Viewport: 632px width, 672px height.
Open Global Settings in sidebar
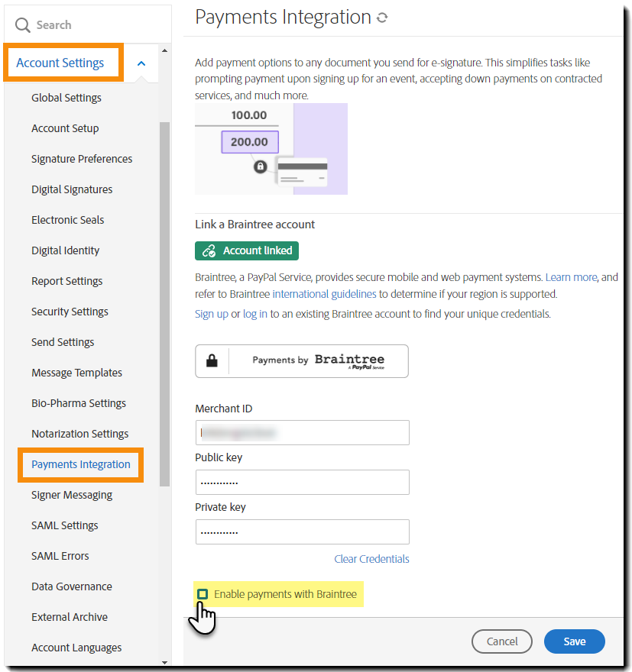click(66, 98)
